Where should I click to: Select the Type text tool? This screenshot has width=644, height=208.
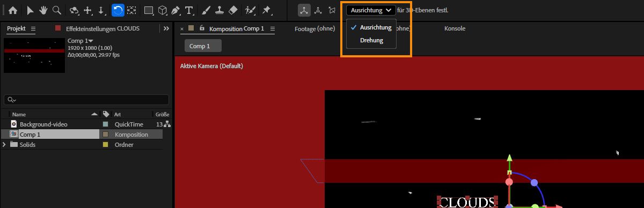click(x=189, y=10)
